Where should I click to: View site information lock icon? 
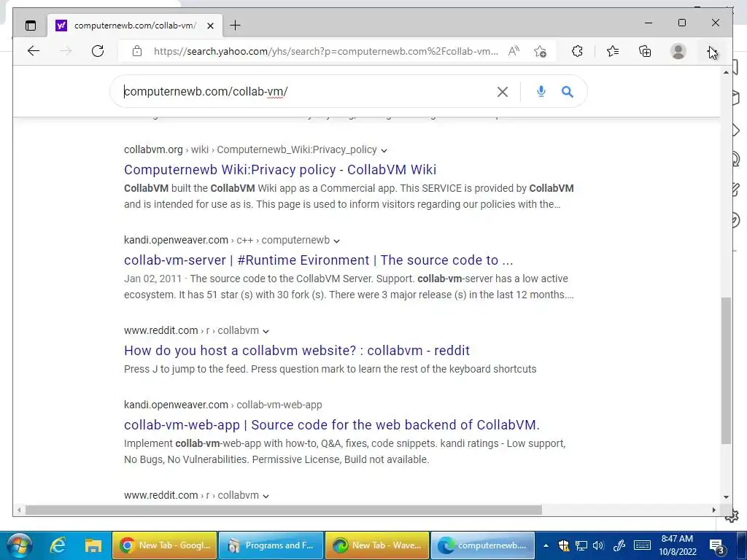click(x=137, y=51)
